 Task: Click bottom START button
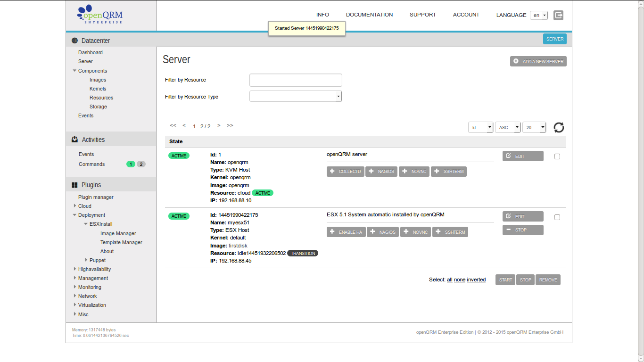point(505,280)
